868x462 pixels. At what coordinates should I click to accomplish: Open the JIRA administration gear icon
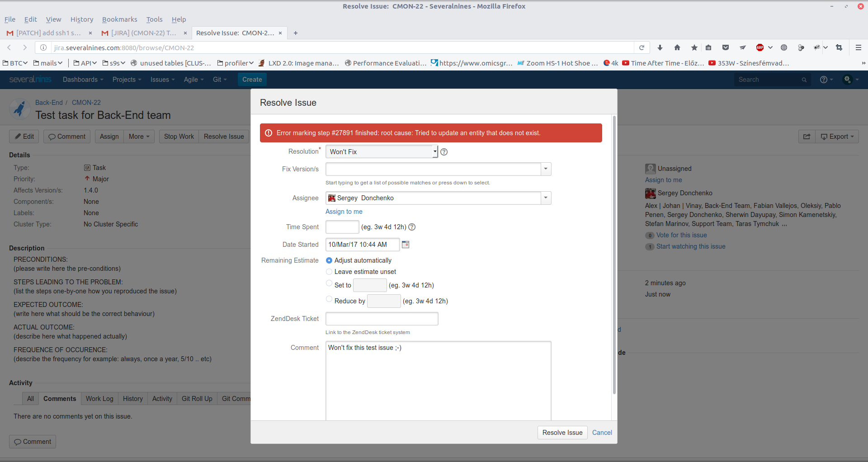pos(851,80)
